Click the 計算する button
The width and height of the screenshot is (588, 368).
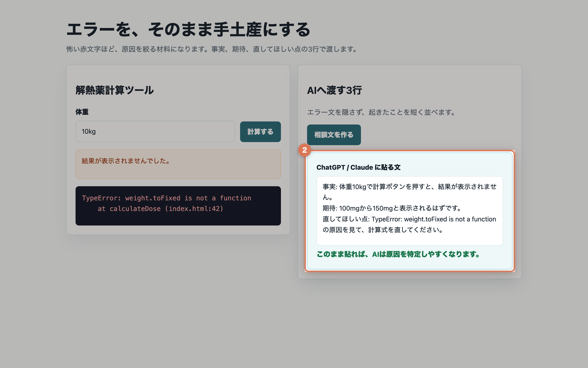[260, 132]
